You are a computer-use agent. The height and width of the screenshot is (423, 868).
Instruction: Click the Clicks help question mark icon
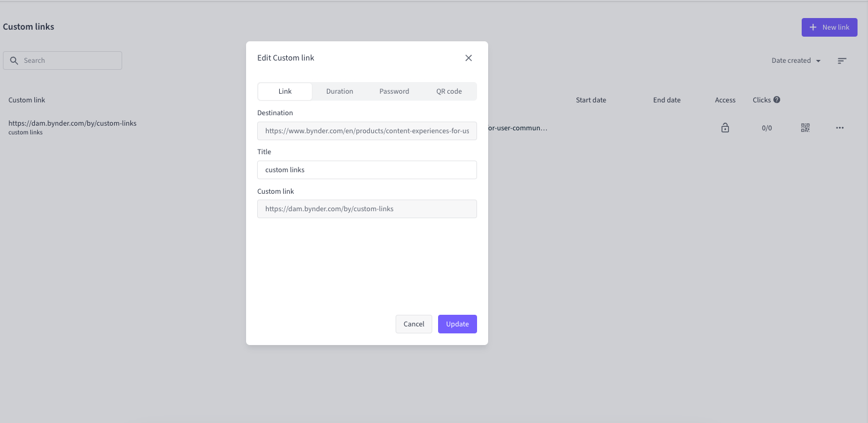777,99
